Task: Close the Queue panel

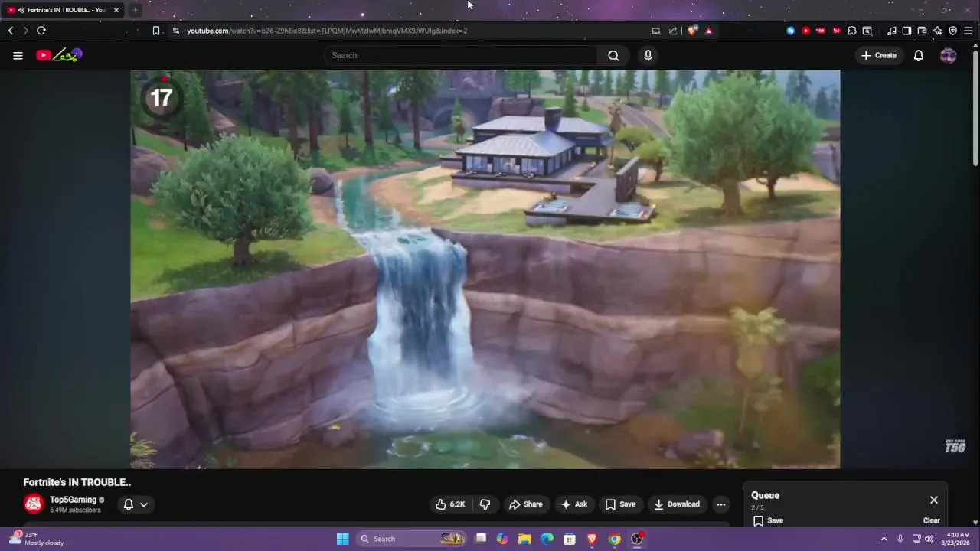Action: [933, 500]
